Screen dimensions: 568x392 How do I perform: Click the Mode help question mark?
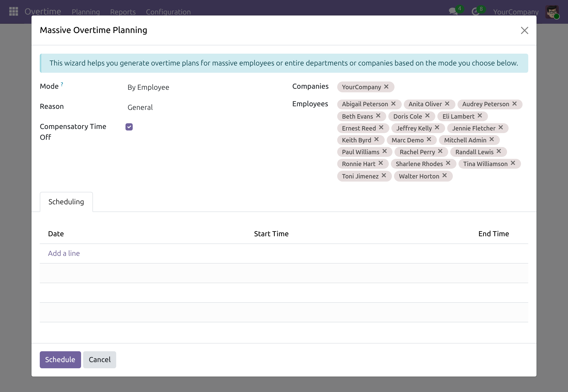[62, 84]
